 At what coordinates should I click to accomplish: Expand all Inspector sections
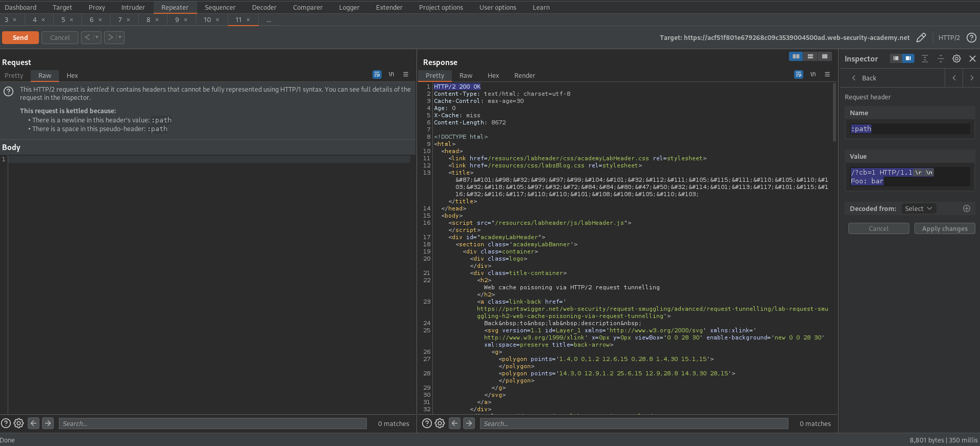[925, 58]
